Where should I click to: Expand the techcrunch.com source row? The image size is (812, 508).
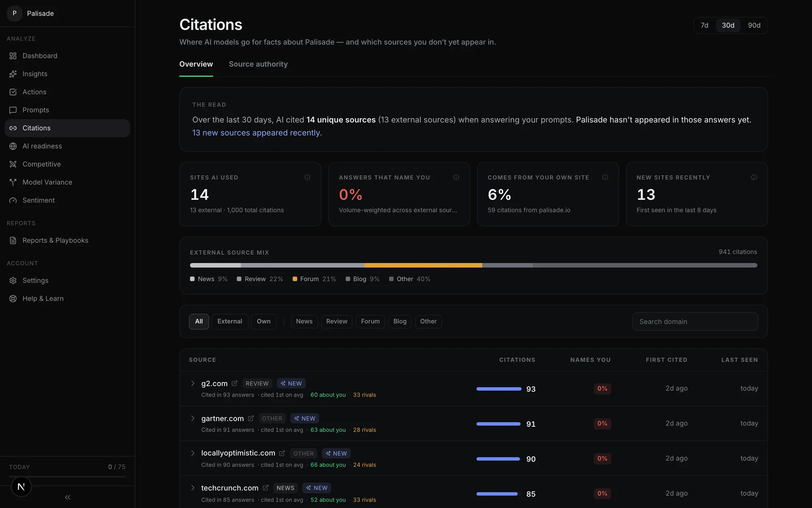[193, 488]
